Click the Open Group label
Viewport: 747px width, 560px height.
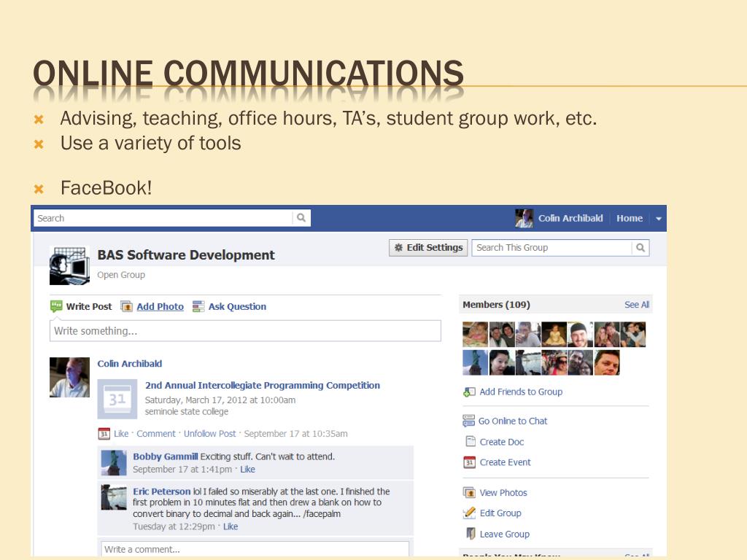121,275
